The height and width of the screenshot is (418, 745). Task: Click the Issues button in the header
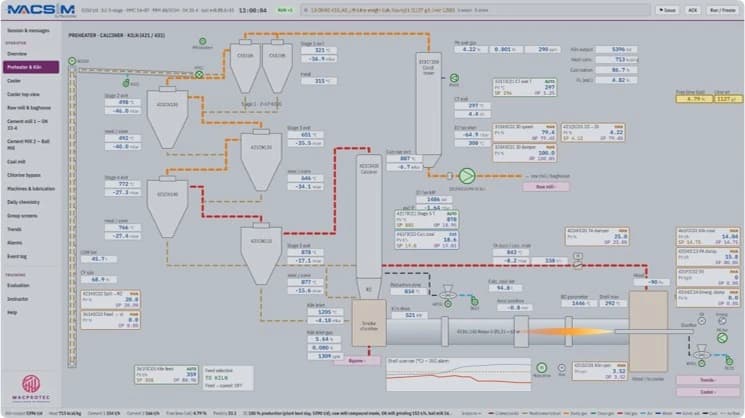pyautogui.click(x=668, y=10)
